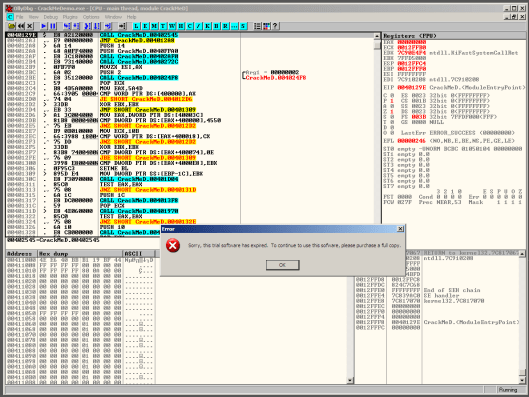Click the stack pane scroll-up arrow

(x=522, y=253)
